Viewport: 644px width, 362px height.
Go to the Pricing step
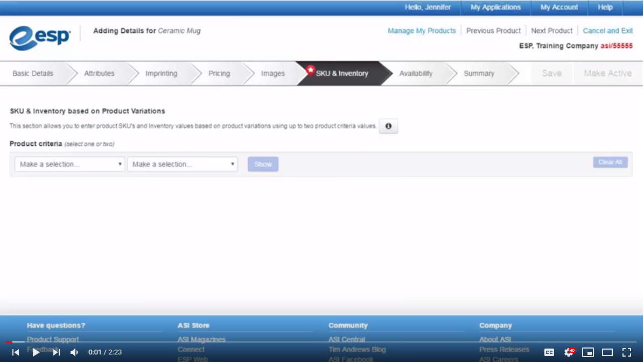click(x=219, y=74)
